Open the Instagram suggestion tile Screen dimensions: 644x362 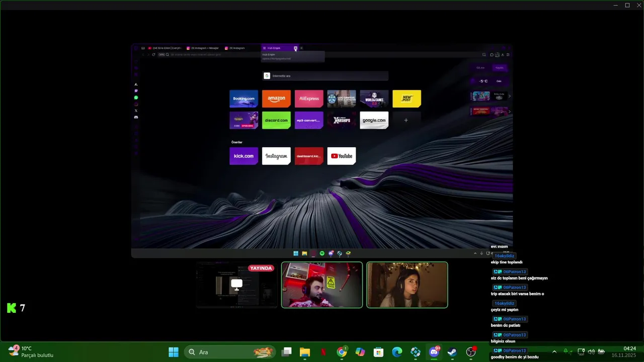click(x=276, y=156)
